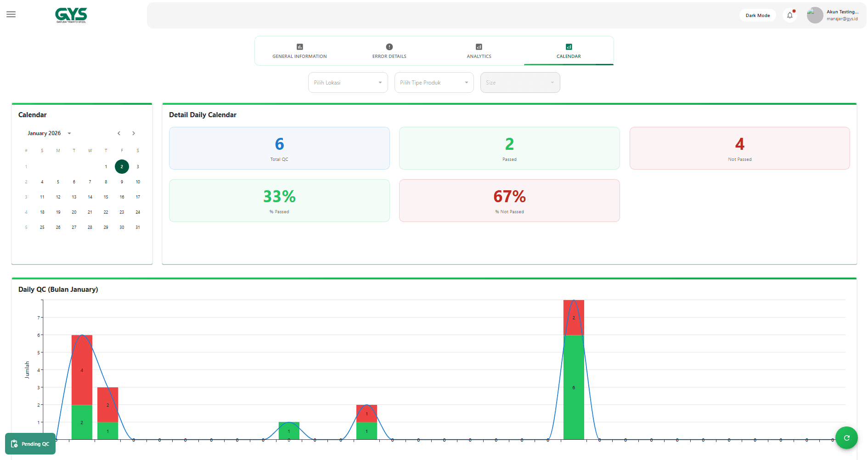Open the notifications bell

[x=789, y=15]
